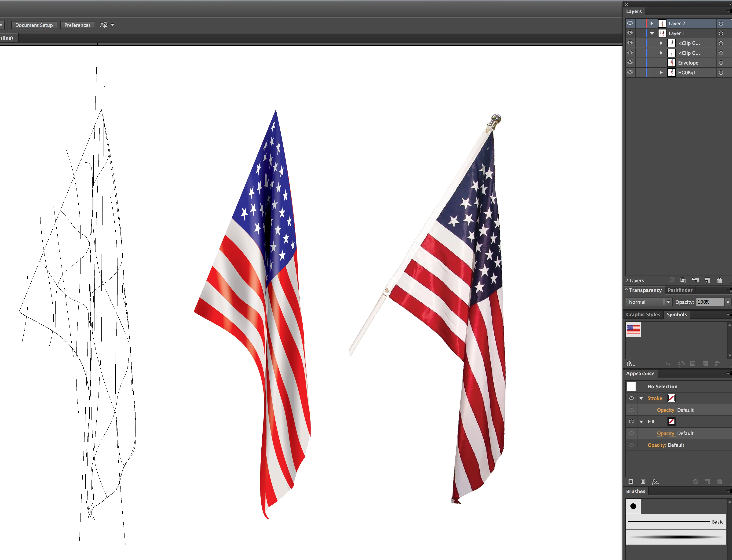
Task: Click Delete Selection trash in Layers panel
Action: [719, 280]
